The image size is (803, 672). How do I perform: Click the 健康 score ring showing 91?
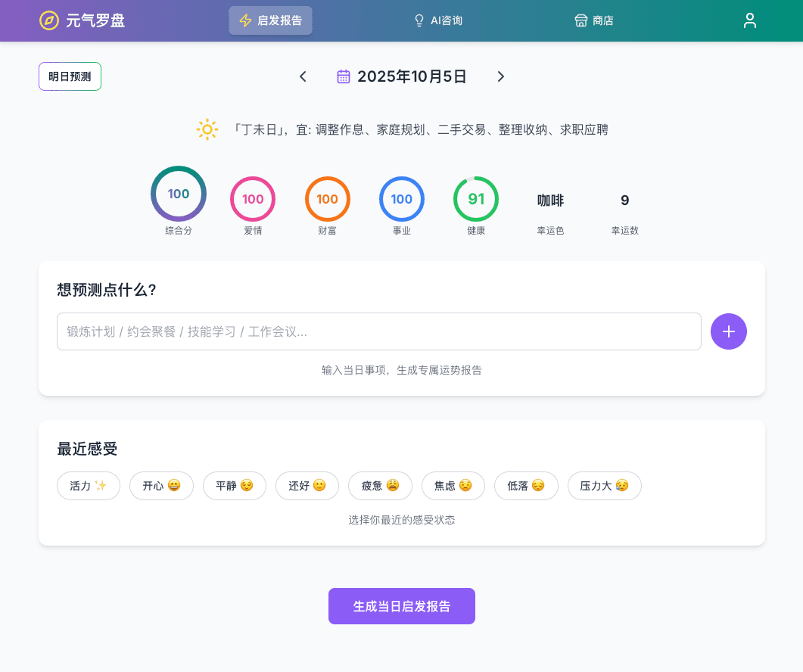pyautogui.click(x=476, y=198)
